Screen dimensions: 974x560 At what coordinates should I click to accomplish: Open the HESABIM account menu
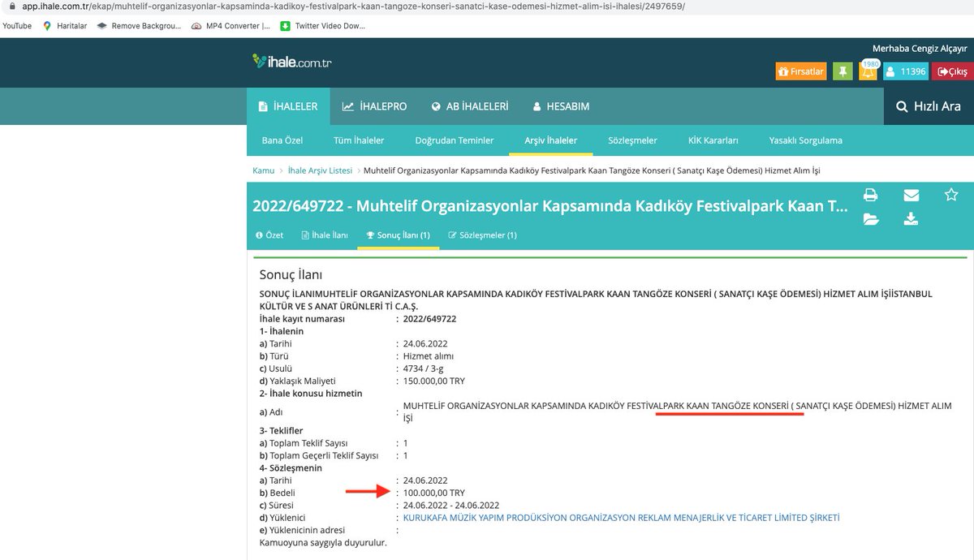[x=561, y=106]
